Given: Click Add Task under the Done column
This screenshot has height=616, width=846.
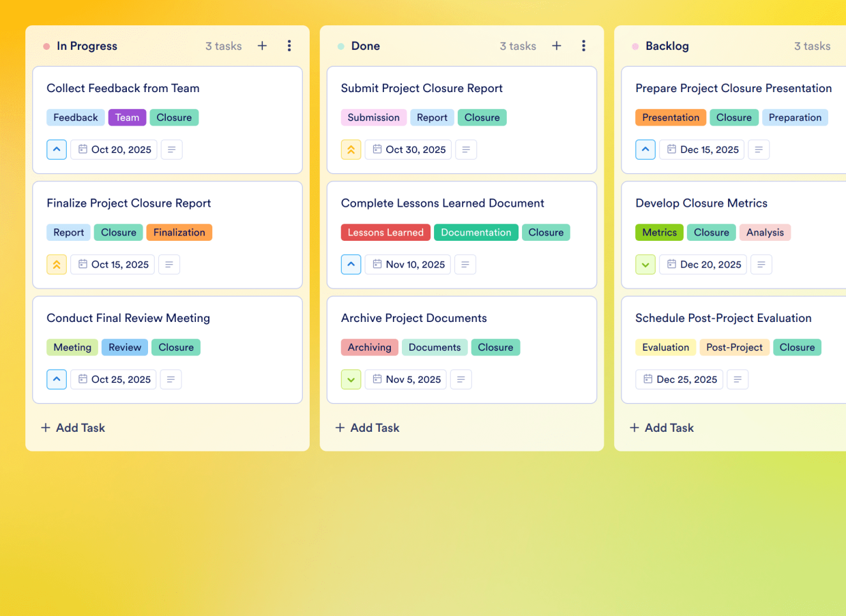Looking at the screenshot, I should click(x=367, y=428).
